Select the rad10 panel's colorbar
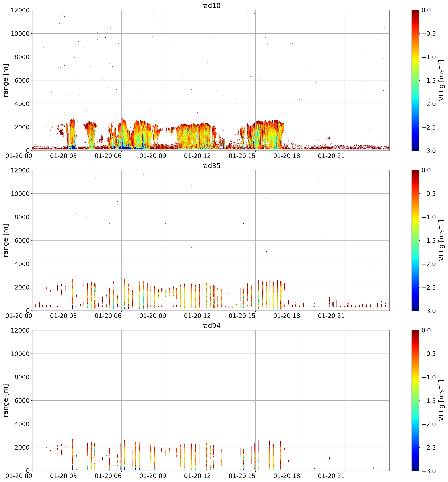 tap(415, 80)
